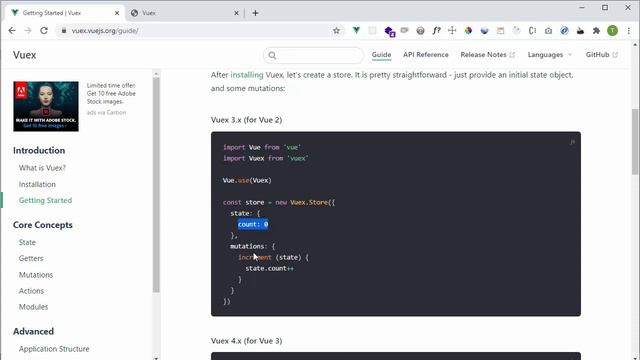Open the Extensions puzzle piece menu
The width and height of the screenshot is (640, 360).
pyautogui.click(x=596, y=31)
